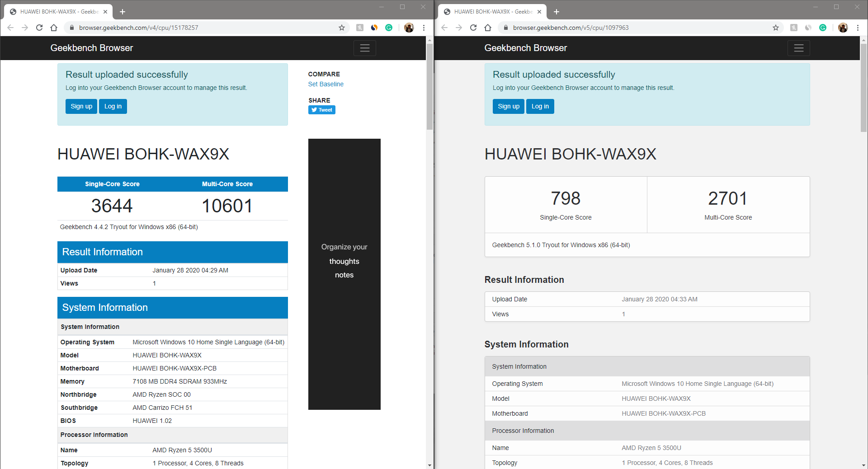
Task: Open new tab in right browser window
Action: click(x=557, y=12)
